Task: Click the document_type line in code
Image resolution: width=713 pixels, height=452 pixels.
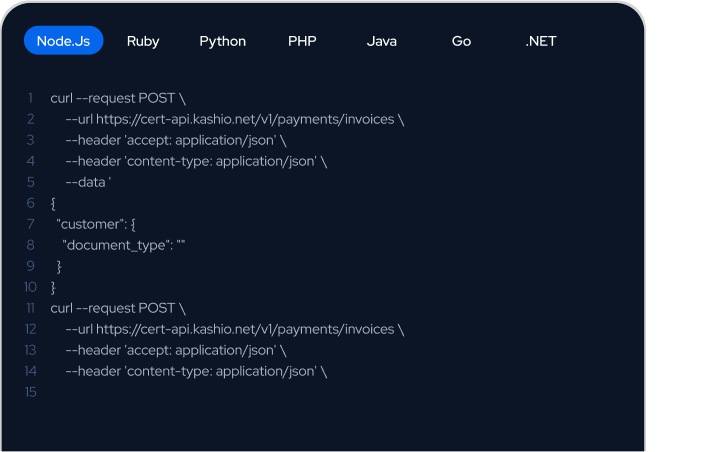Action: coord(124,246)
